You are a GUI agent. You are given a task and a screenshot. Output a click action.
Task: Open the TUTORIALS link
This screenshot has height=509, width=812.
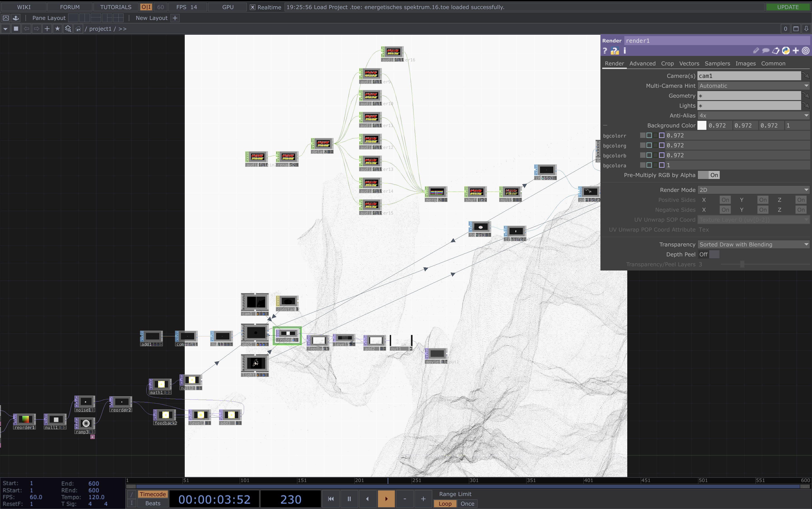click(115, 7)
